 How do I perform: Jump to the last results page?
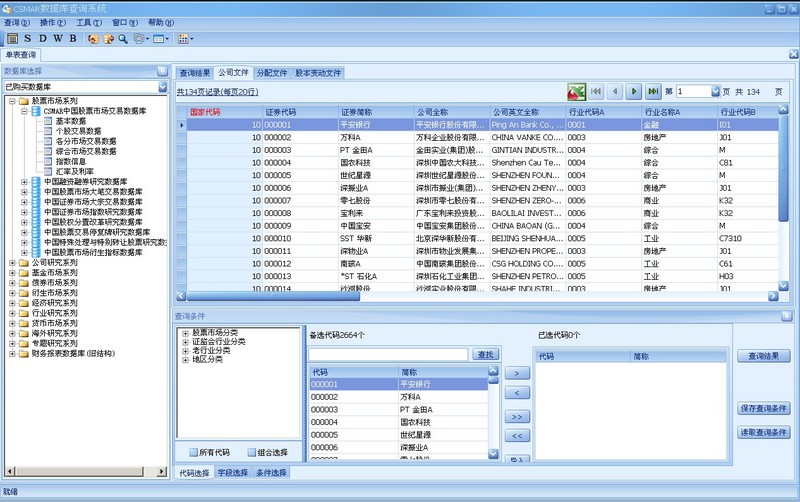coord(653,92)
